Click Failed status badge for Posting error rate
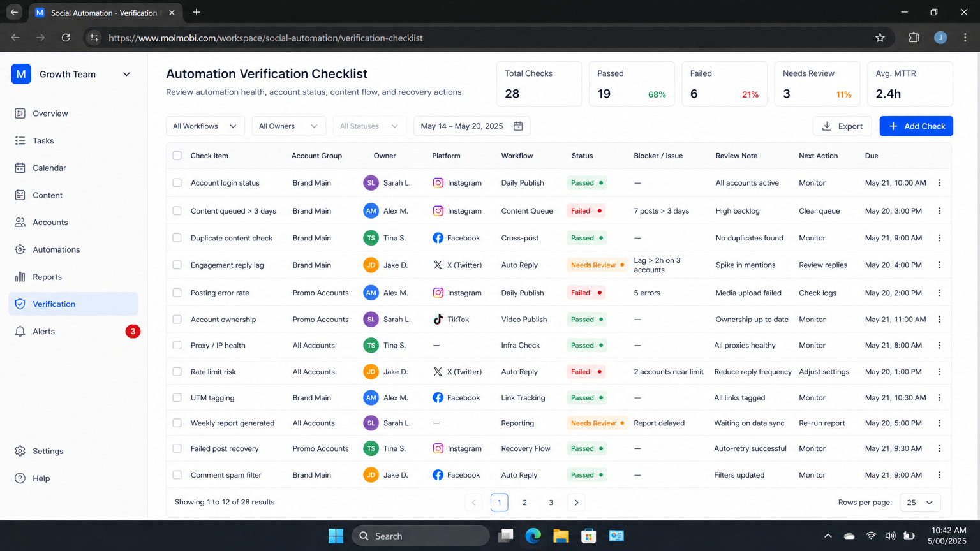Viewport: 980px width, 551px height. click(586, 293)
